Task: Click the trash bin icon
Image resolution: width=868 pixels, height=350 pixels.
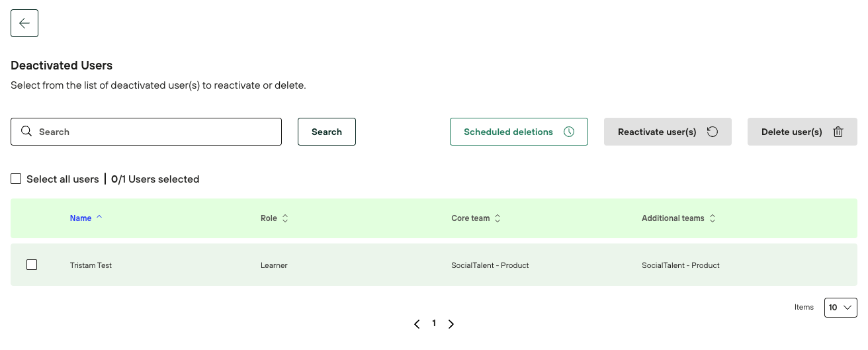Action: (838, 132)
